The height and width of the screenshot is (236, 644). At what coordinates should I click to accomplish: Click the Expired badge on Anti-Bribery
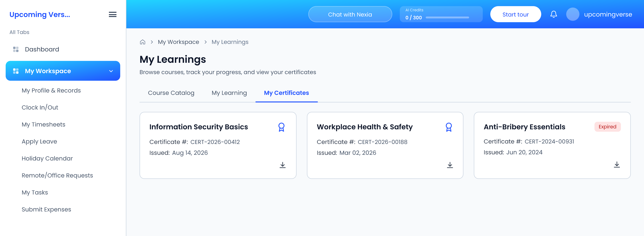tap(607, 127)
